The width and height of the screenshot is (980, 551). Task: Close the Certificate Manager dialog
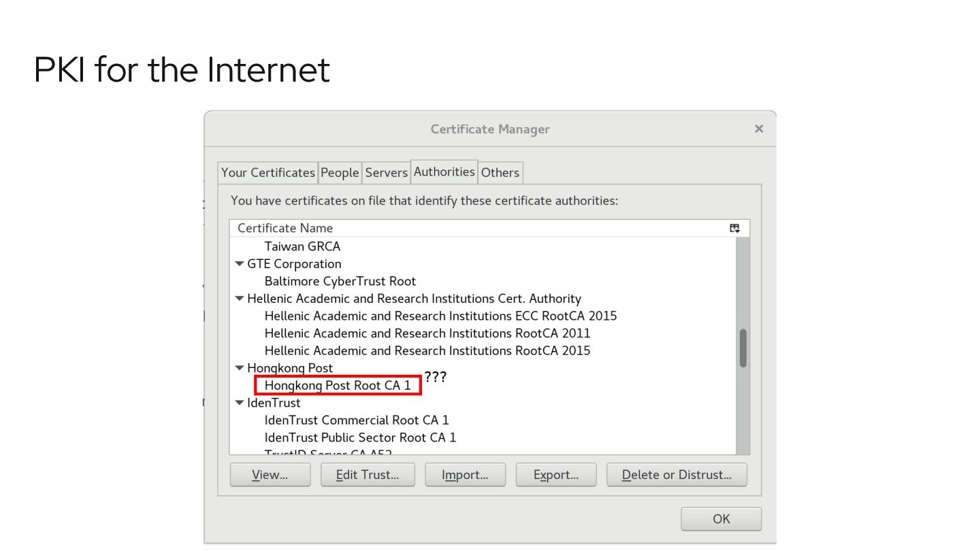point(759,129)
